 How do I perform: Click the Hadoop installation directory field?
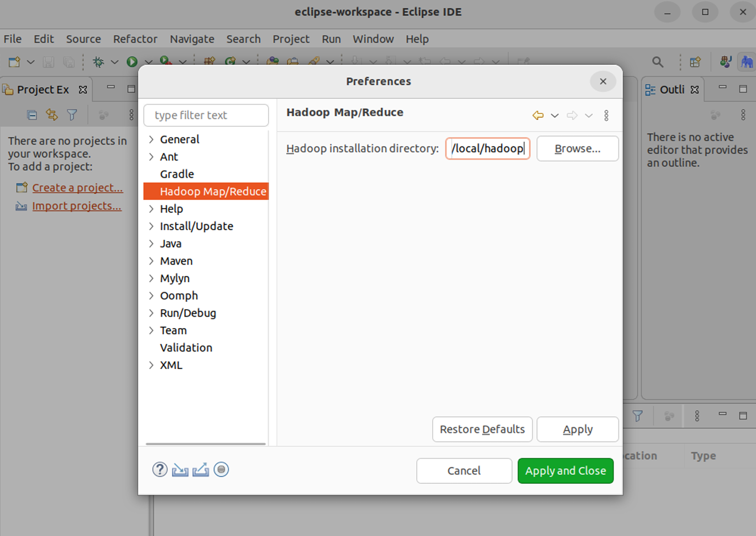[x=488, y=148]
